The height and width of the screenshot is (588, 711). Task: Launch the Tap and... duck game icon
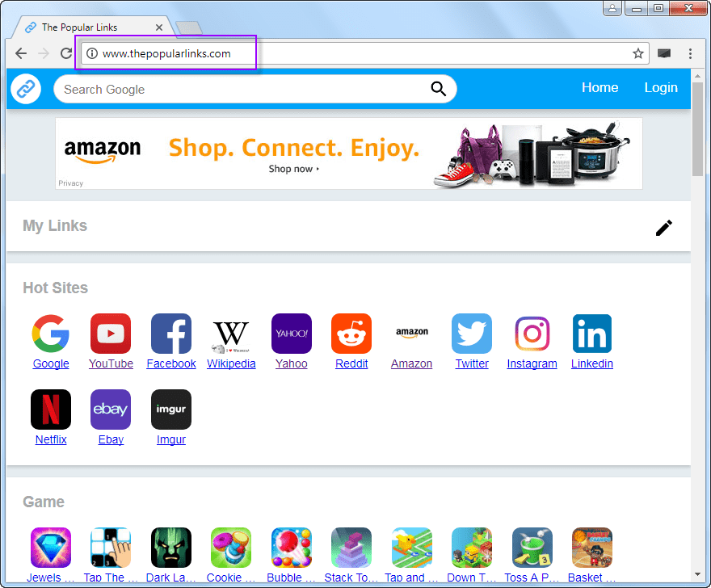point(412,547)
